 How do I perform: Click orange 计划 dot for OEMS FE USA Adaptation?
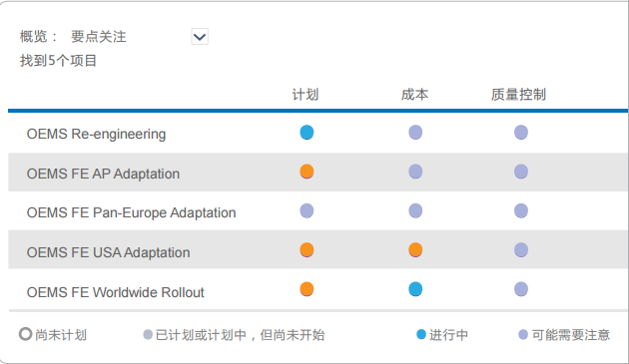[307, 250]
